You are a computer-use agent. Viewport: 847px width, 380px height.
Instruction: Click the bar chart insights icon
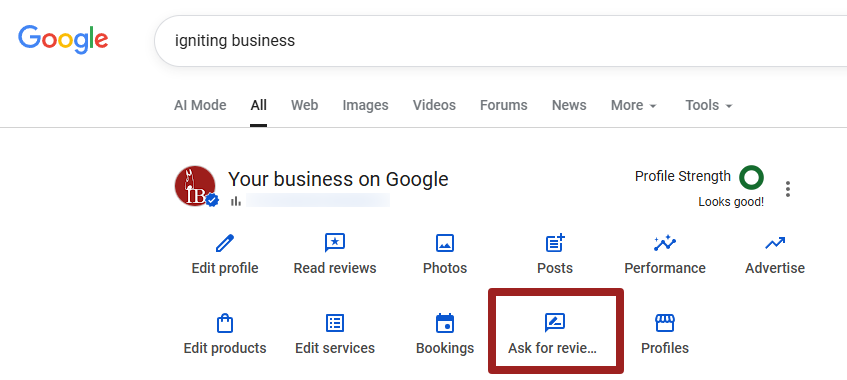pos(236,201)
